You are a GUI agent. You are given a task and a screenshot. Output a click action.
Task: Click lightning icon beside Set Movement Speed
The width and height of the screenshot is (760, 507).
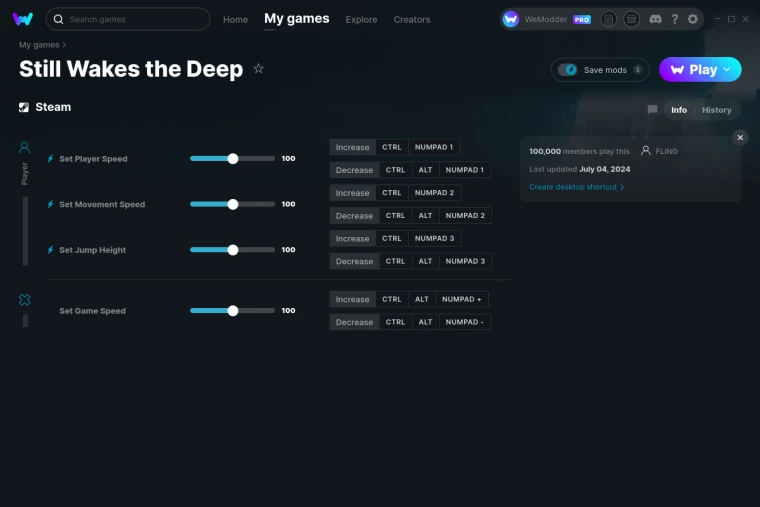click(50, 204)
